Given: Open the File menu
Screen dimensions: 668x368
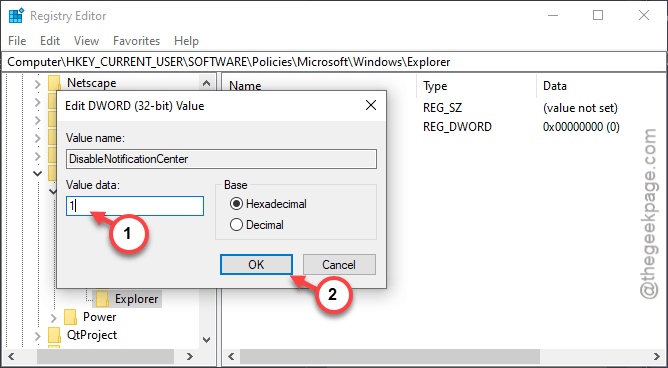Looking at the screenshot, I should click(17, 41).
